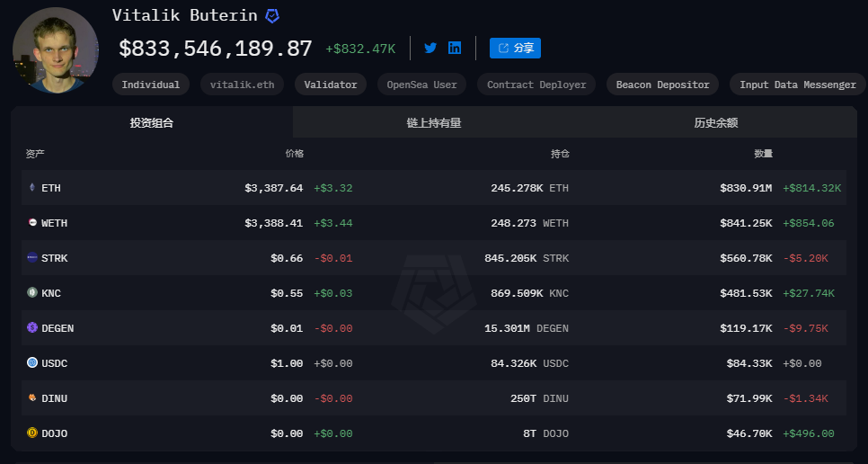868x464 pixels.
Task: Select the OpenSea User tag
Action: (421, 85)
